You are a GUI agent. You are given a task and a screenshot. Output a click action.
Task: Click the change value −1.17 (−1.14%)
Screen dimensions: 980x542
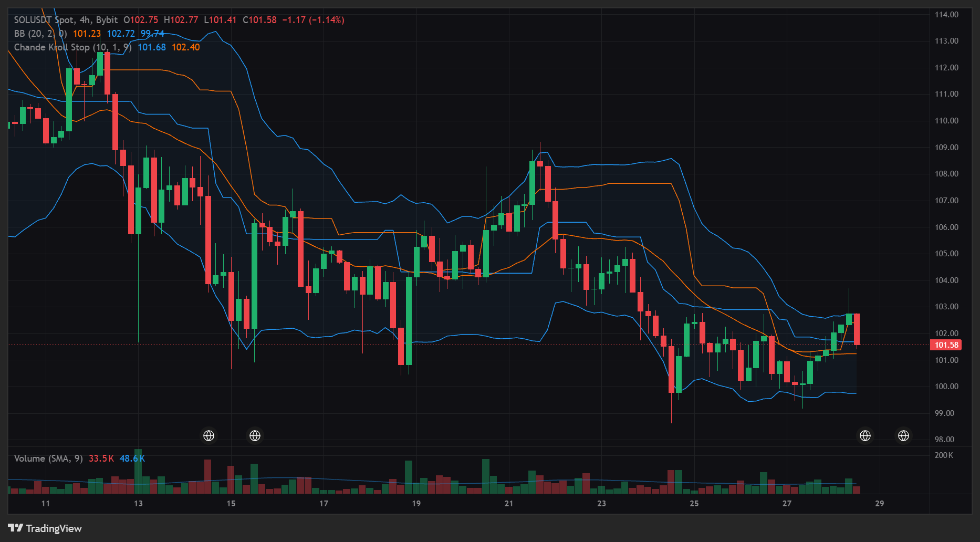tap(313, 20)
